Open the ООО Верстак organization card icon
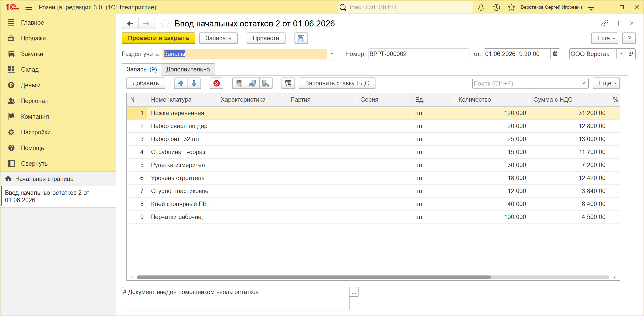This screenshot has width=644, height=316. (631, 54)
